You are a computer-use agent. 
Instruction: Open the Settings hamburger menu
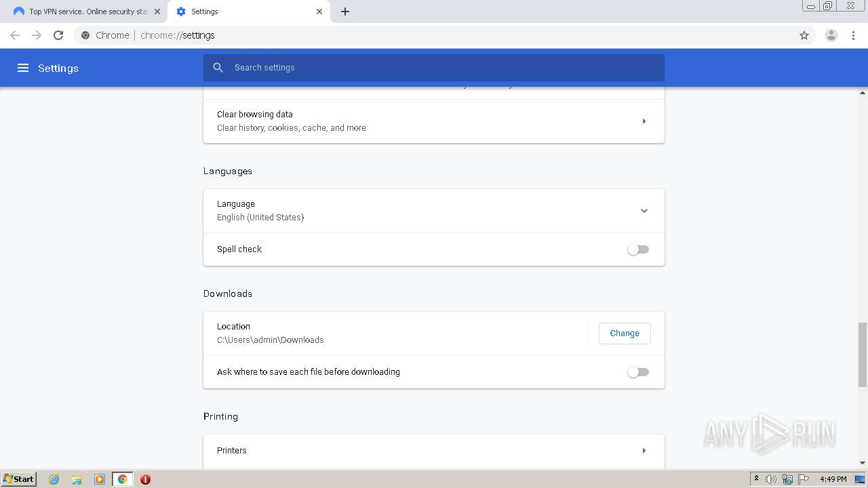click(23, 68)
